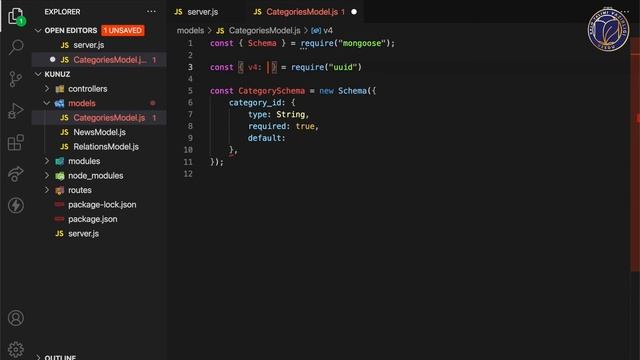Collapse the Open Editors section
Screen dimensions: 640x360
38,31
